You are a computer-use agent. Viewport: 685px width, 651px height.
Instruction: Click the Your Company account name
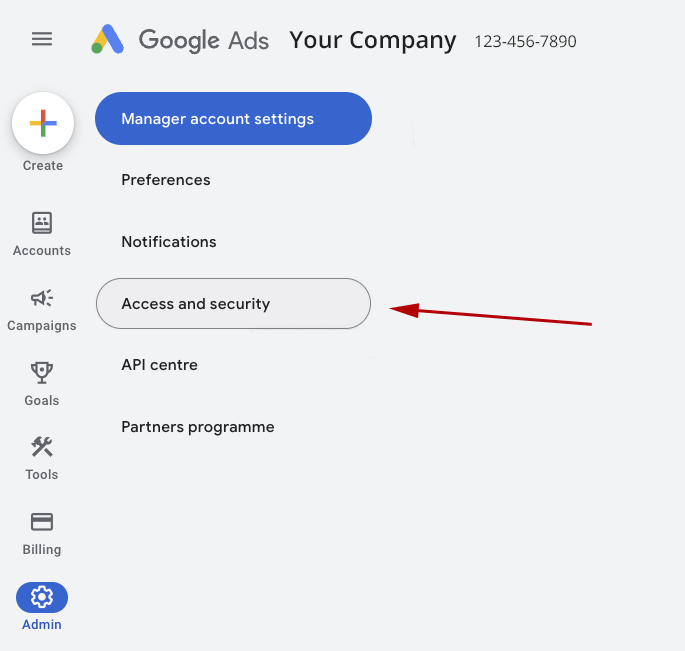pos(373,40)
